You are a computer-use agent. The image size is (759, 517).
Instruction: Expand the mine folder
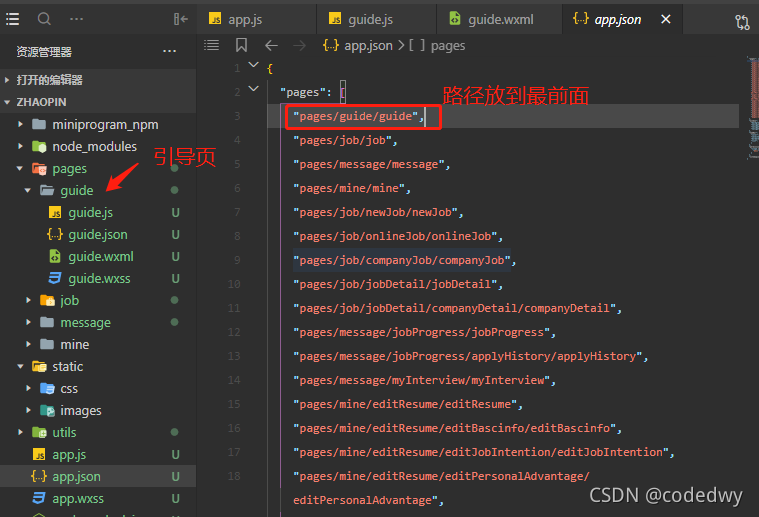tap(28, 344)
